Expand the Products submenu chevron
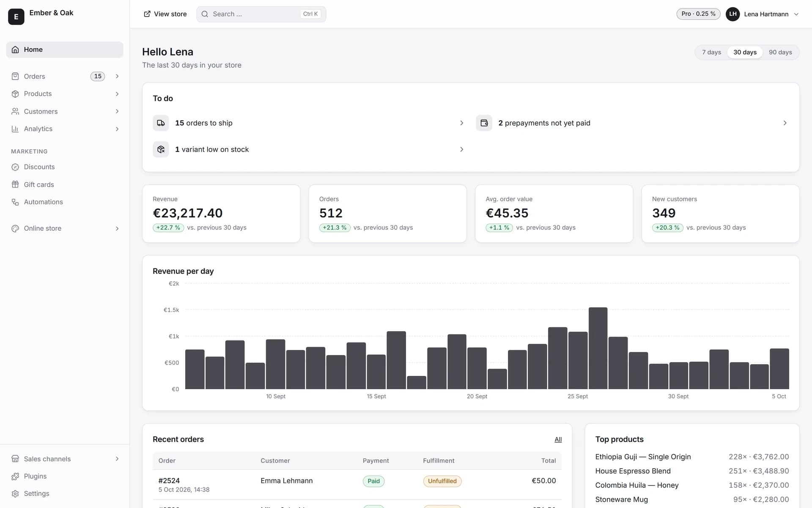Image resolution: width=812 pixels, height=508 pixels. pos(117,94)
